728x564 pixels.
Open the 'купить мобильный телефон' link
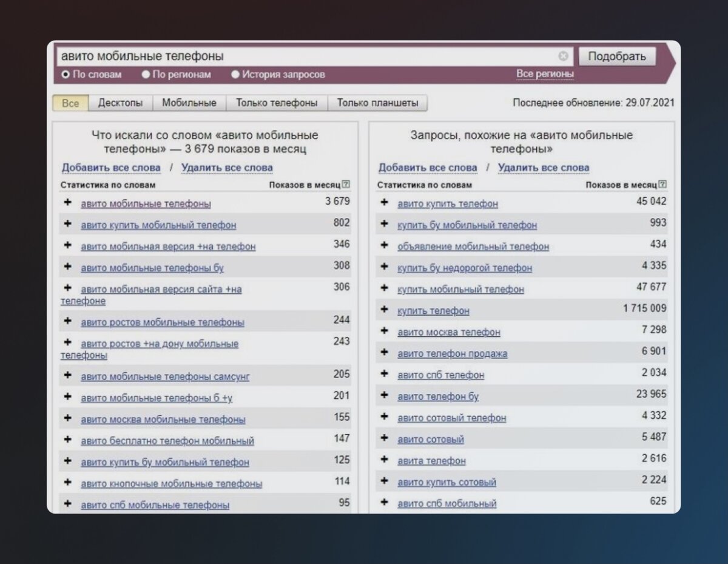[460, 290]
